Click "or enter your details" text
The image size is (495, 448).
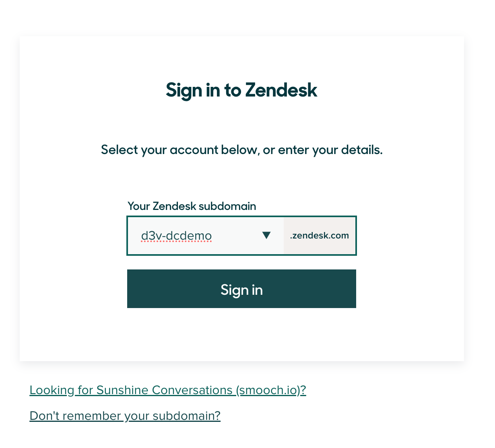pyautogui.click(x=323, y=150)
